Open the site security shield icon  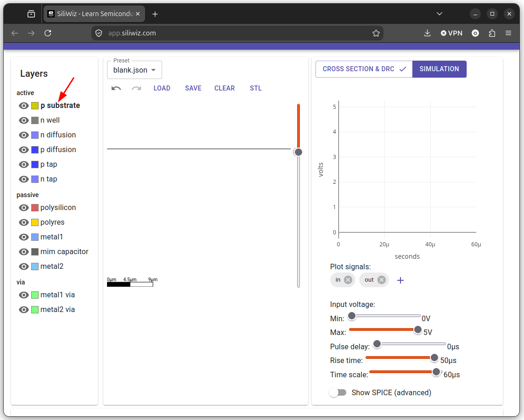click(x=99, y=33)
